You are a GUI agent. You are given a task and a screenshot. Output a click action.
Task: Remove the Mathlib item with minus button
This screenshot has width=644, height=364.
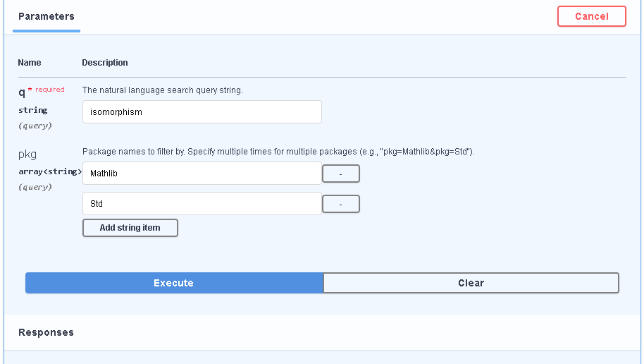[x=341, y=174]
